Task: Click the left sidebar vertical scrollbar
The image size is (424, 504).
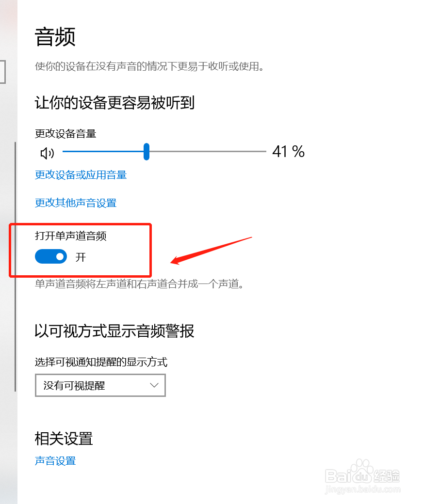Action: pos(15,267)
